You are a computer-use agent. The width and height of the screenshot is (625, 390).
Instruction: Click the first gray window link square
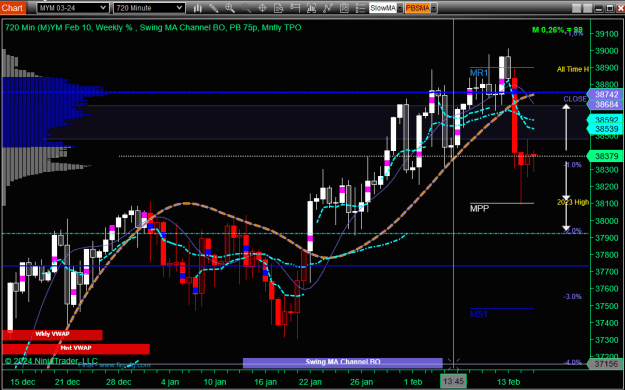pyautogui.click(x=576, y=8)
